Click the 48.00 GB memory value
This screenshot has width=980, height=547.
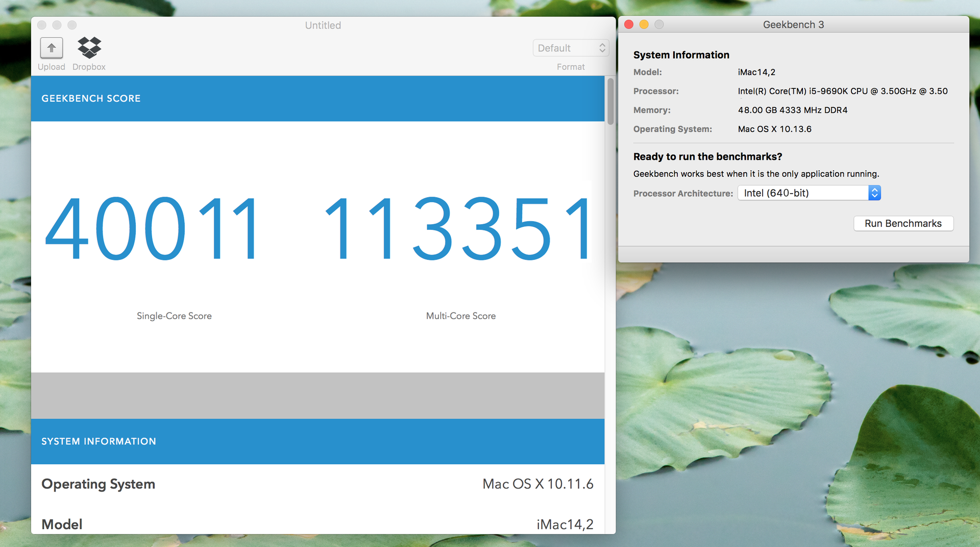[x=793, y=110]
